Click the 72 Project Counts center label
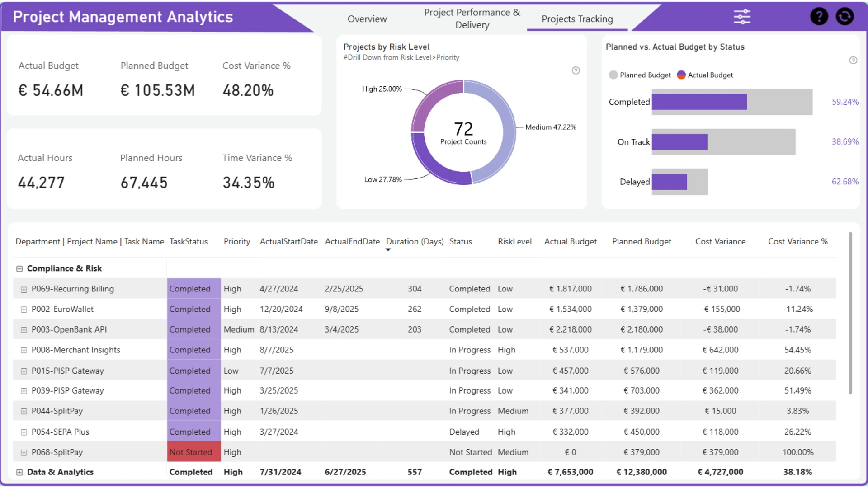This screenshot has height=488, width=868. coord(463,133)
